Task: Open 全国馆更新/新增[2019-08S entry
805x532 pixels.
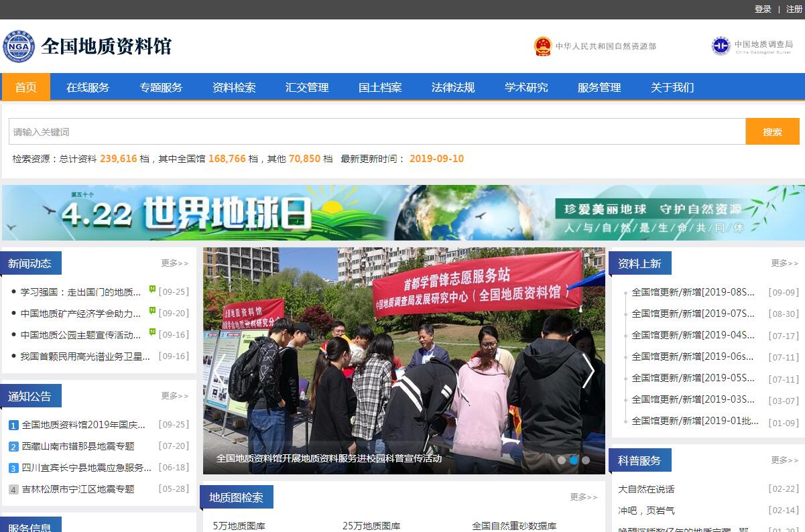Action: click(x=693, y=292)
